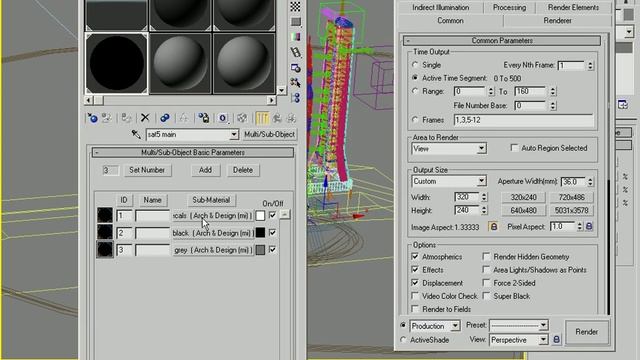Pick material from object with eyedropper
The width and height of the screenshot is (640, 360).
pos(136,134)
